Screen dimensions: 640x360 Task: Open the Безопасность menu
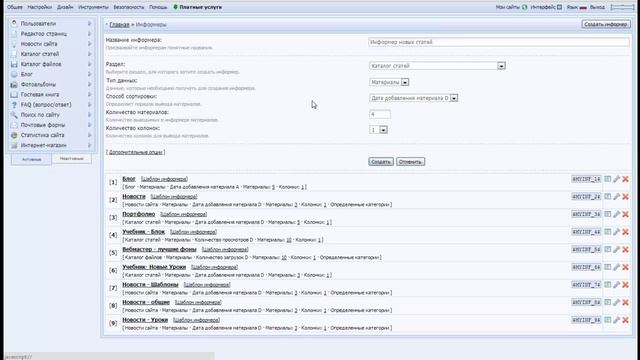click(x=129, y=7)
